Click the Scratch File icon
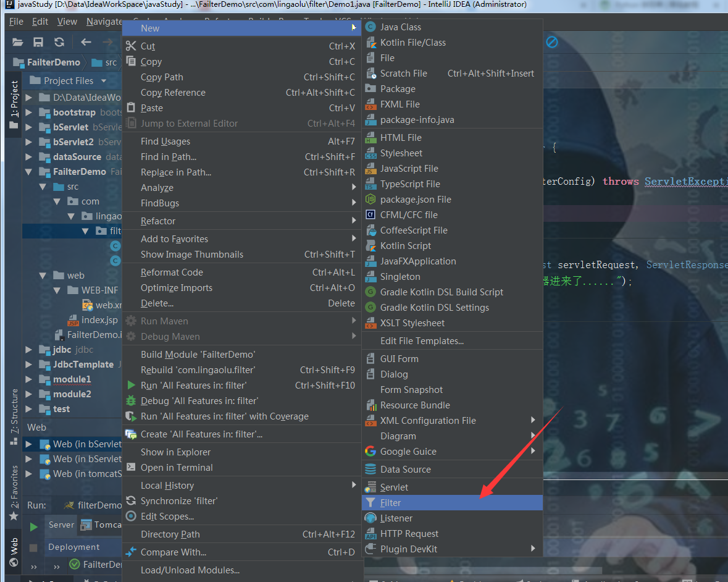Screen dimensions: 728x582 coord(370,74)
